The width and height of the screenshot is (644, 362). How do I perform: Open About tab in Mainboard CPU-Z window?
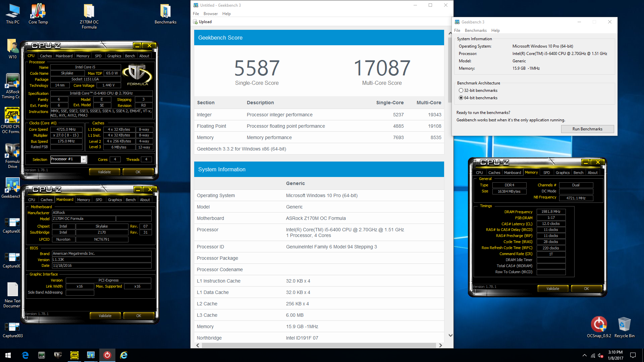(145, 200)
